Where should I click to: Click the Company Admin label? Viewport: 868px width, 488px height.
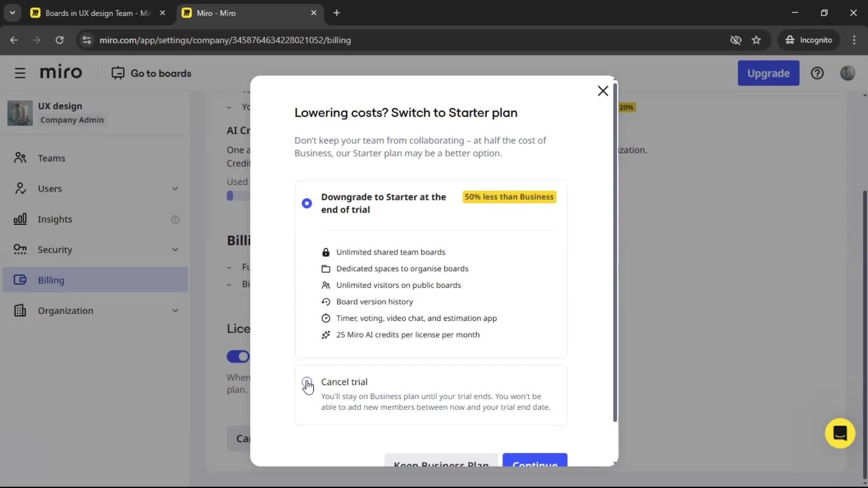[72, 120]
